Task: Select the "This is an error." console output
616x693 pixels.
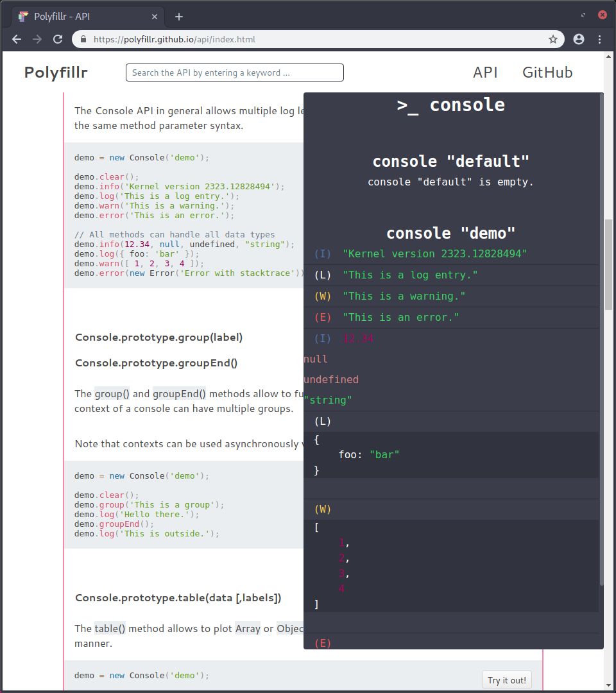Action: click(x=401, y=318)
